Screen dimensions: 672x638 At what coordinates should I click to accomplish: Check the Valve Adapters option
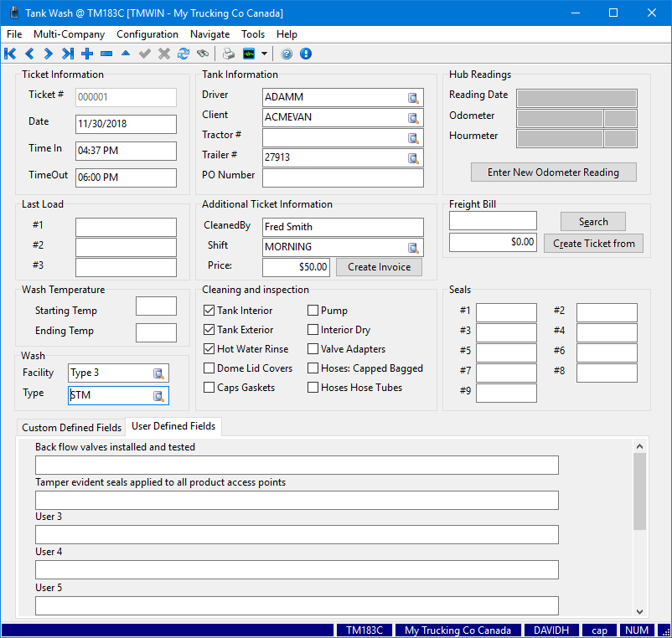(313, 349)
